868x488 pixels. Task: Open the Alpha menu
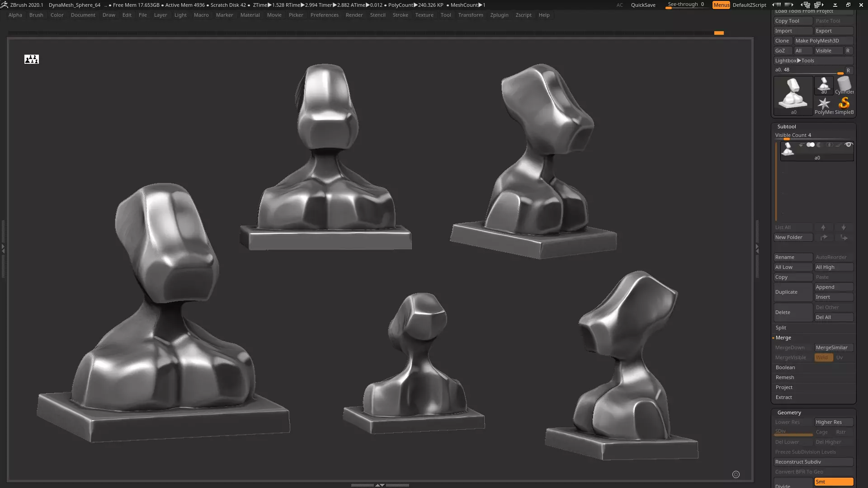[x=15, y=15]
